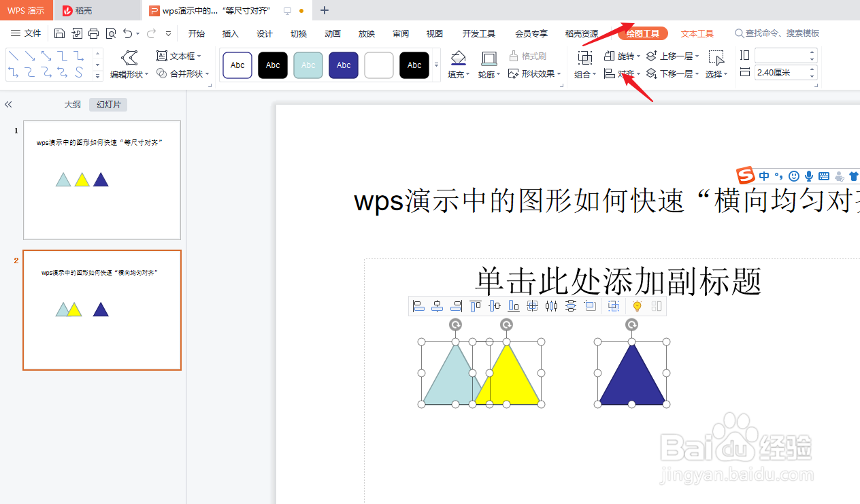
Task: Click the light bulb smart icon
Action: click(x=637, y=306)
